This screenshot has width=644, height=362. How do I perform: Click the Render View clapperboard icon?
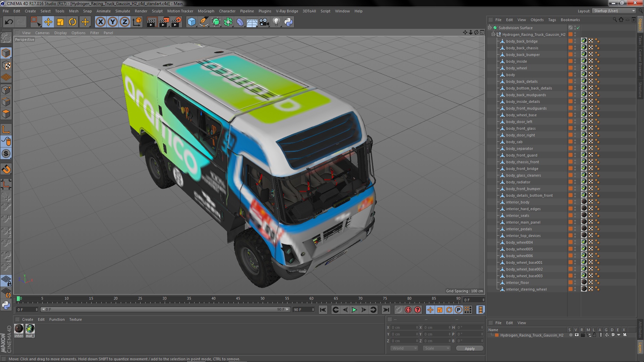(x=151, y=22)
